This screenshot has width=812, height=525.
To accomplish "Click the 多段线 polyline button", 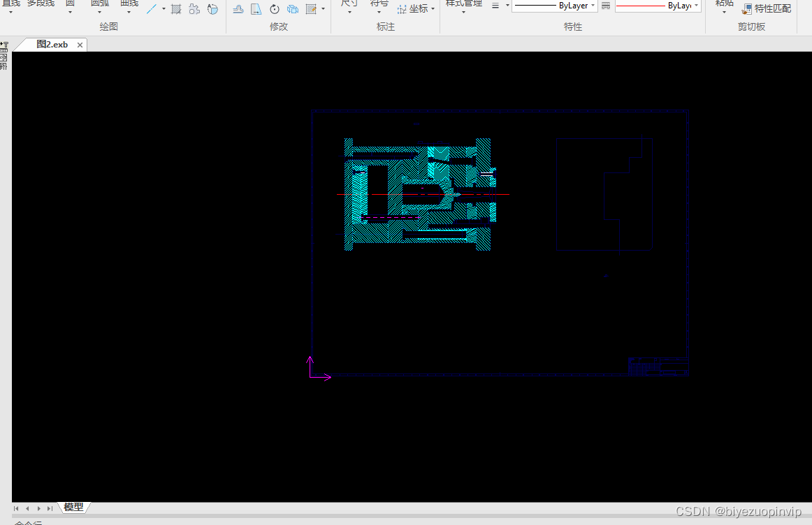I will click(x=41, y=3).
